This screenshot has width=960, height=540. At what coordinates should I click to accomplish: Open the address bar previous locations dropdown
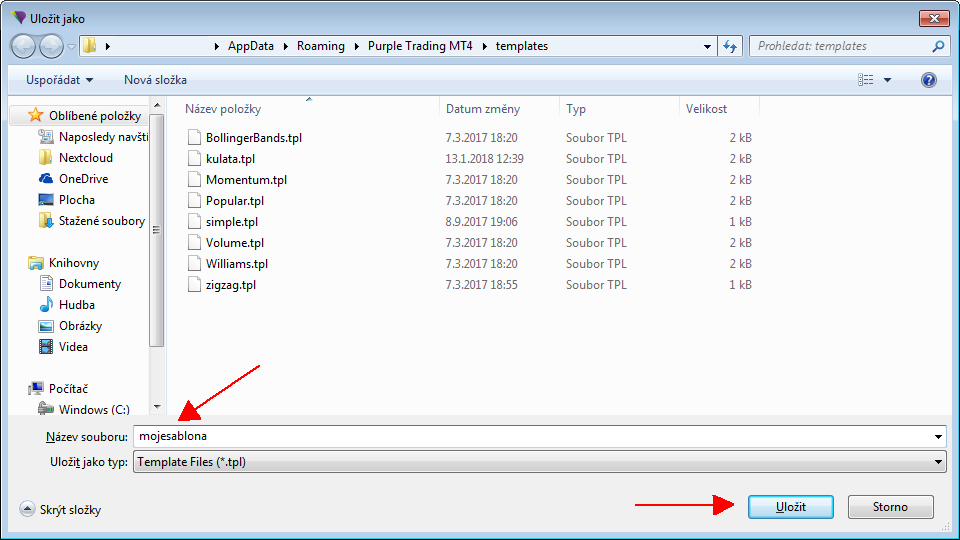(707, 47)
